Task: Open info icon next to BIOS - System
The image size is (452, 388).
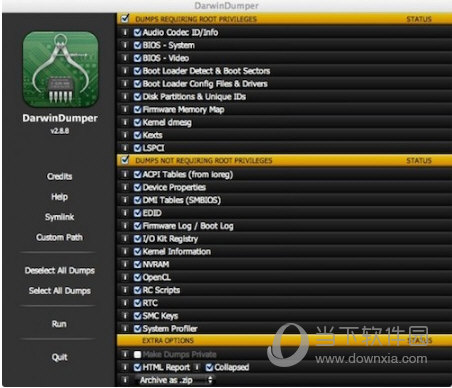Action: coord(125,45)
